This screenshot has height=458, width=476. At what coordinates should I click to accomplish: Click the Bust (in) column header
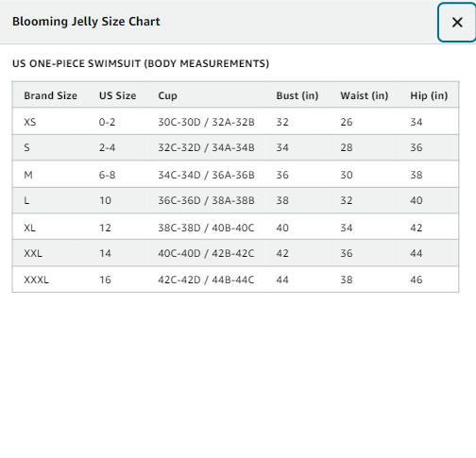[x=297, y=95]
